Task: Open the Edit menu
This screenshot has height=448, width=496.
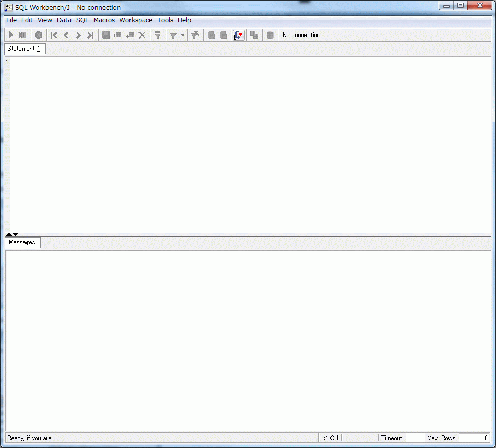Action: pos(27,20)
